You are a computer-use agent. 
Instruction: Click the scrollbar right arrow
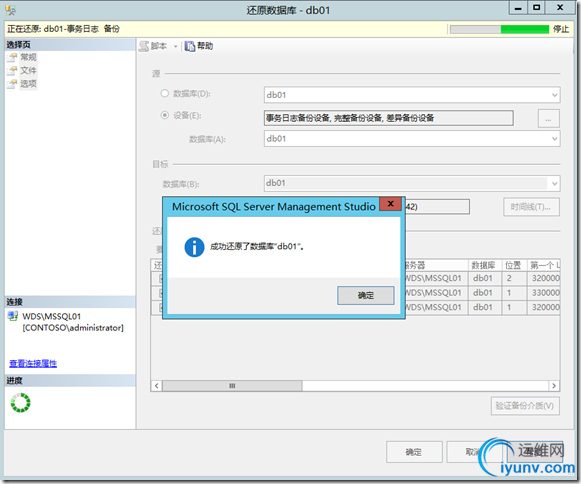click(554, 386)
